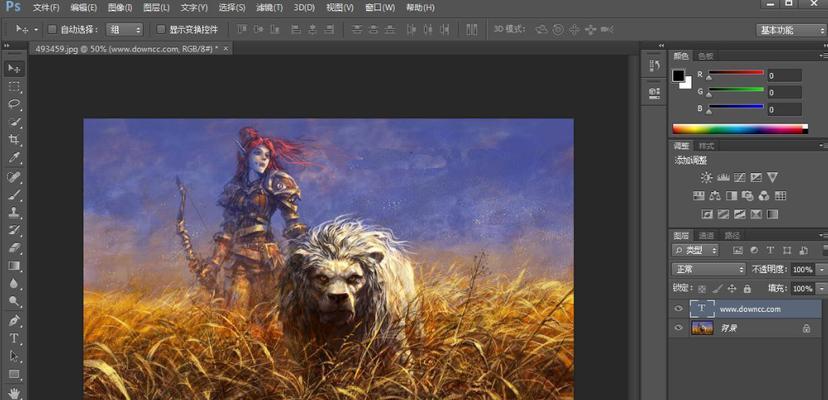Screen dimensions: 828x400
Task: Open the 正常 blend mode dropdown
Action: pos(709,269)
